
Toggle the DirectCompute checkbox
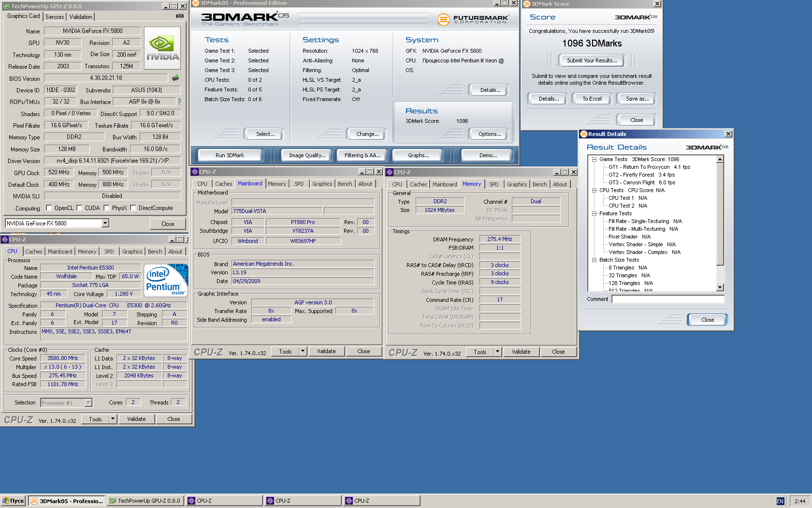(133, 208)
